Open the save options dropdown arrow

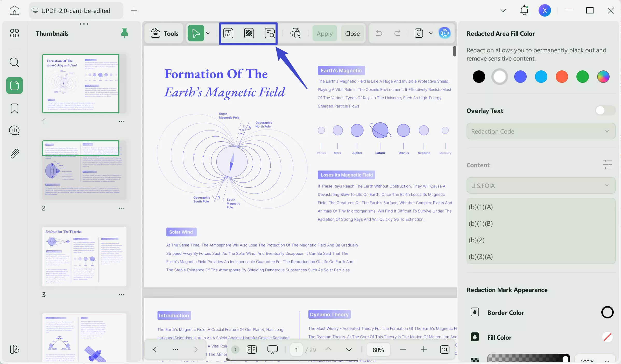[x=431, y=33]
